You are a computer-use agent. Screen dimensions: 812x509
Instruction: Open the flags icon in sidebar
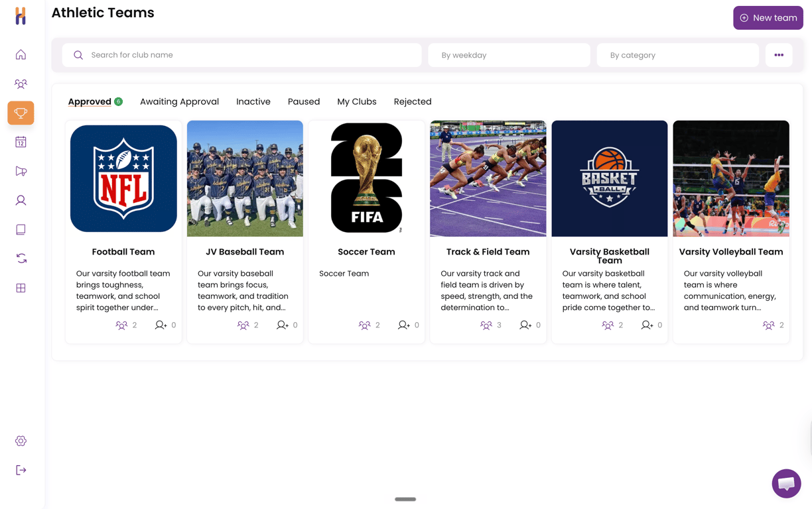(21, 171)
